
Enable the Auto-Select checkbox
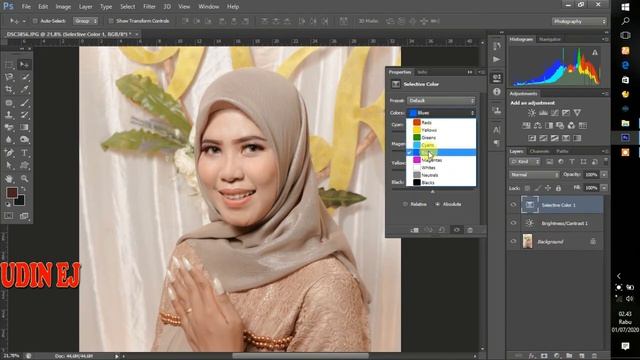coord(35,21)
